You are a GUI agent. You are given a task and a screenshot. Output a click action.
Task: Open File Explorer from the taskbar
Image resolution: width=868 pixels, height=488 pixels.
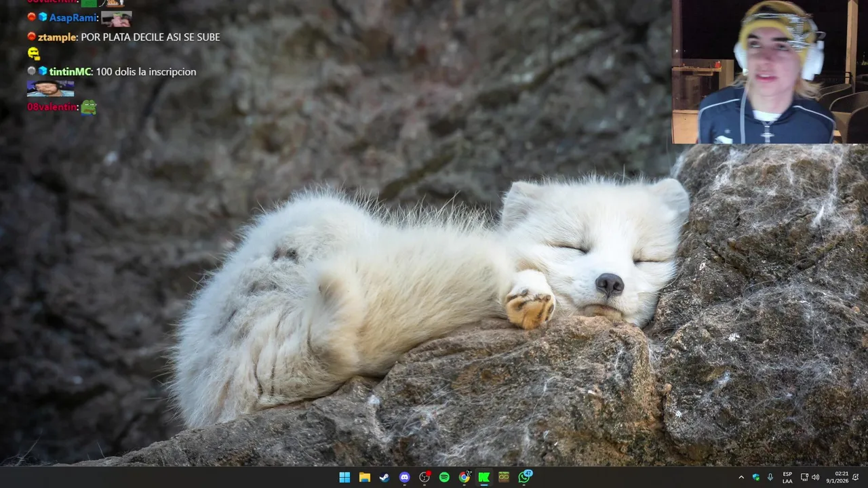(364, 477)
